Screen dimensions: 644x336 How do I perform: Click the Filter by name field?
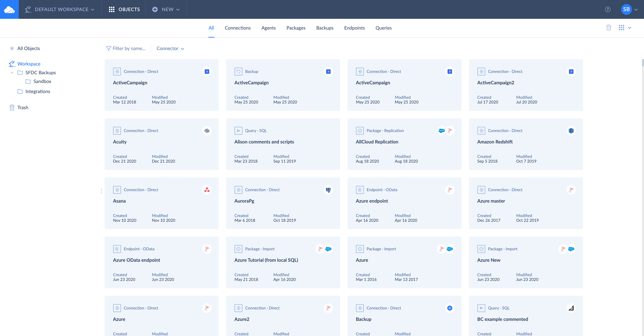126,49
